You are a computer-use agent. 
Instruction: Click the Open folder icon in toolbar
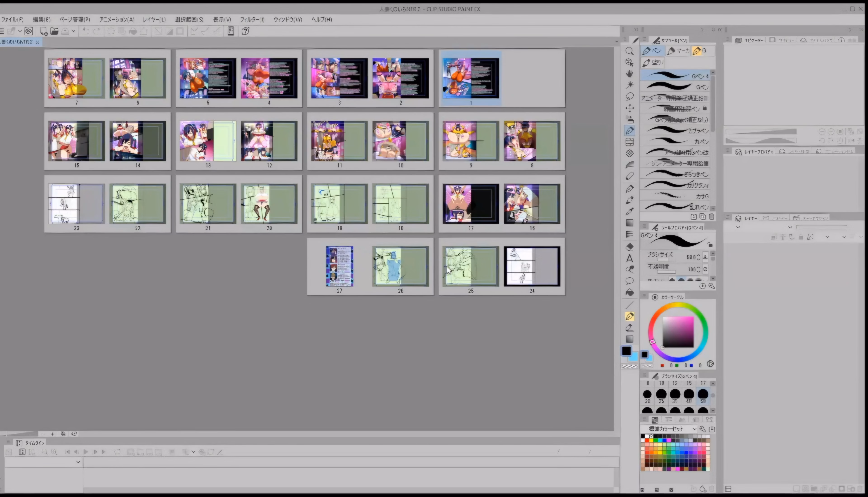(x=54, y=31)
